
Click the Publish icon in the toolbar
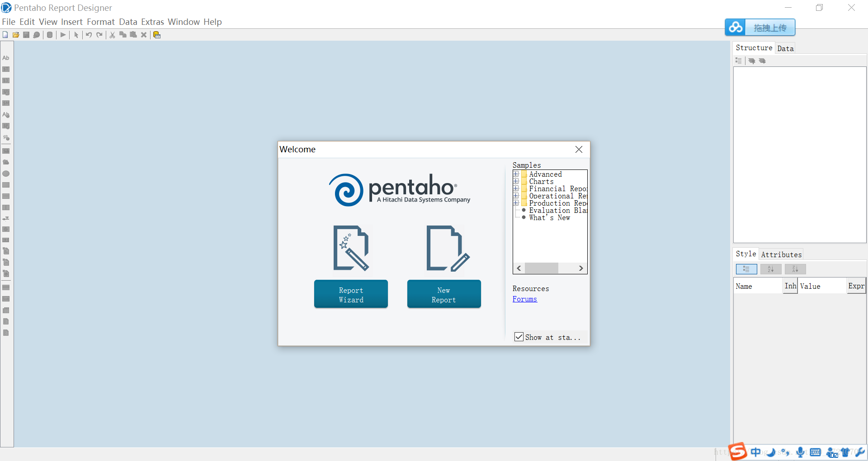(x=37, y=35)
